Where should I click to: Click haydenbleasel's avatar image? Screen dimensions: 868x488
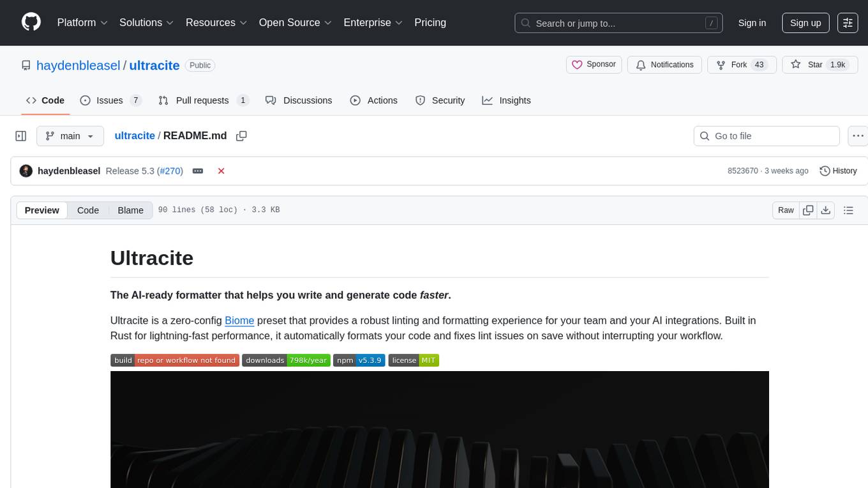coord(26,171)
